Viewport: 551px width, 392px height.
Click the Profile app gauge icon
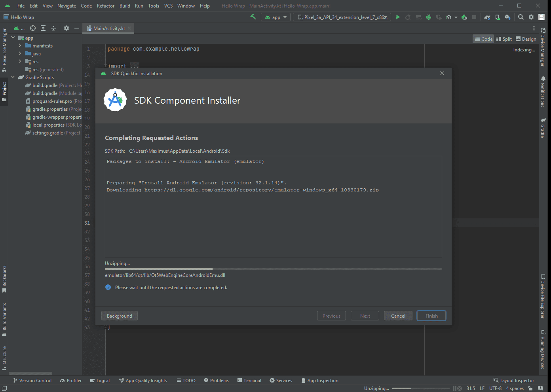click(x=448, y=17)
